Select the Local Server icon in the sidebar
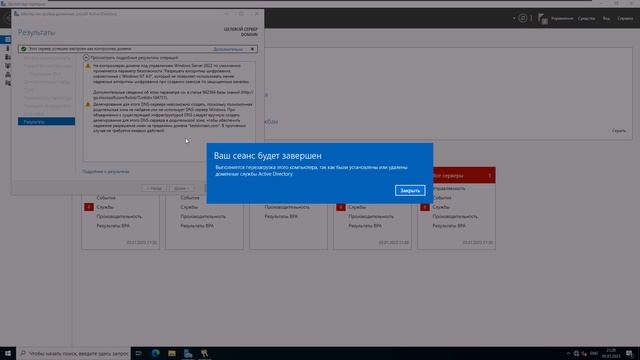The height and width of the screenshot is (360, 640). pyautogui.click(x=7, y=48)
